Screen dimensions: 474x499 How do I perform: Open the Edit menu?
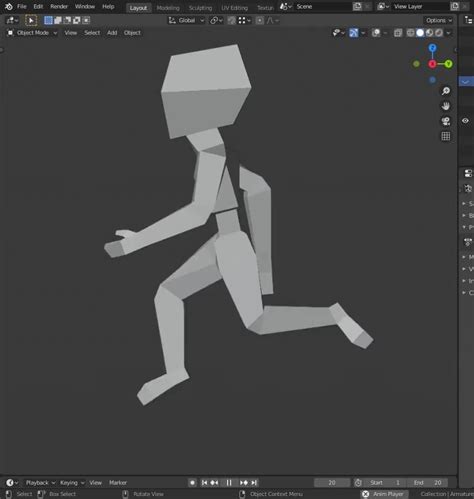(38, 6)
